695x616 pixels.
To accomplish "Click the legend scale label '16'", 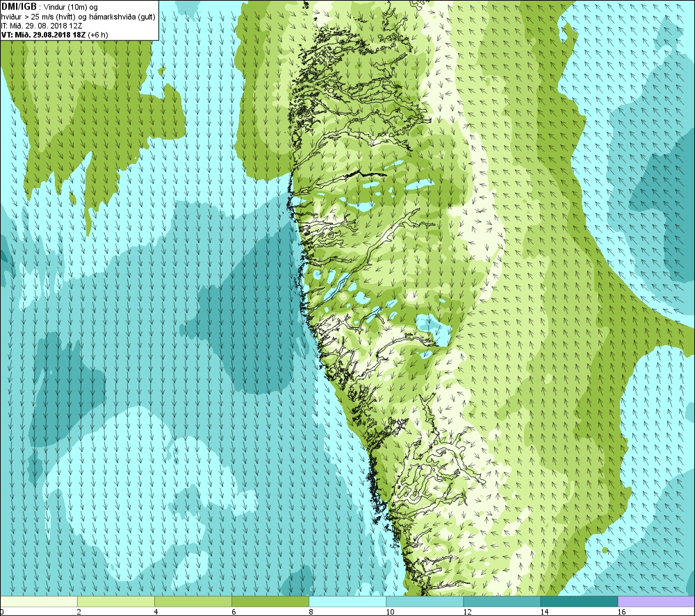I will [x=621, y=612].
